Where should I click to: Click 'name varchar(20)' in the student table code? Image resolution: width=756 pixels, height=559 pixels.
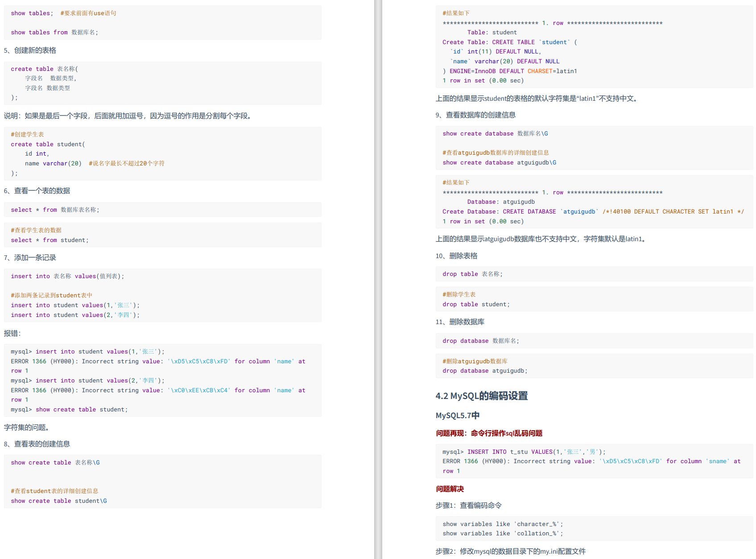53,164
